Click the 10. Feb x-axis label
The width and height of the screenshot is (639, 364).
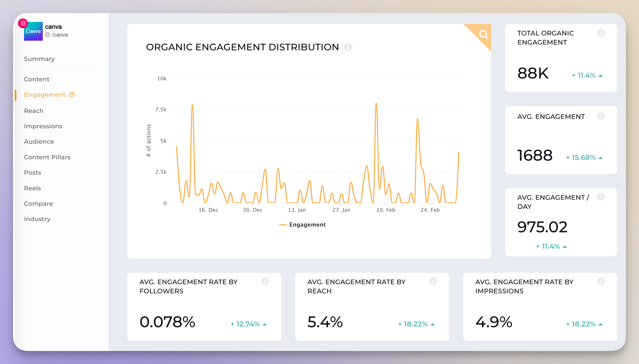pos(385,210)
